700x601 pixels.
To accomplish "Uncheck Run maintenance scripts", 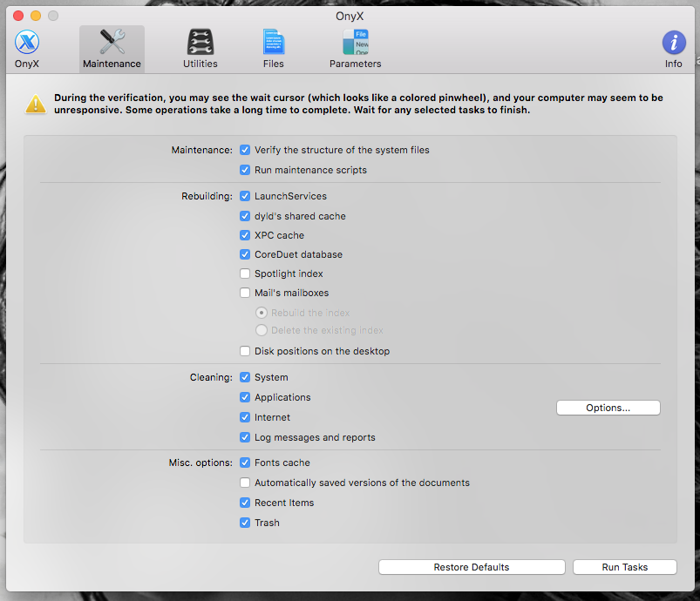I will pyautogui.click(x=245, y=170).
